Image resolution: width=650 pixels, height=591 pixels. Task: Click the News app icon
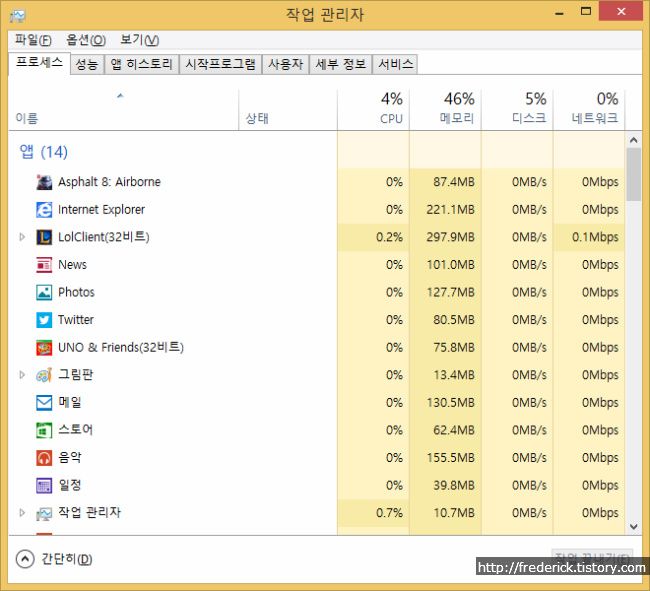44,265
